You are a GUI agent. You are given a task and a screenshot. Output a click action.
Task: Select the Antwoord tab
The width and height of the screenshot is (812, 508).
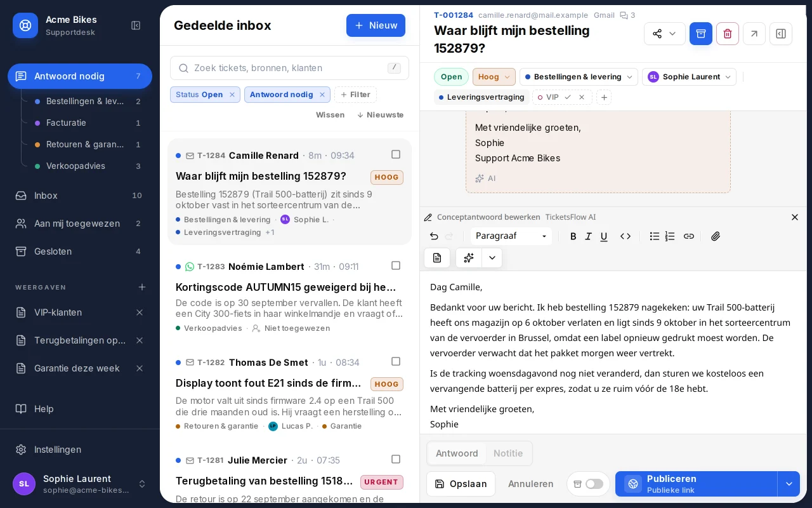457,453
